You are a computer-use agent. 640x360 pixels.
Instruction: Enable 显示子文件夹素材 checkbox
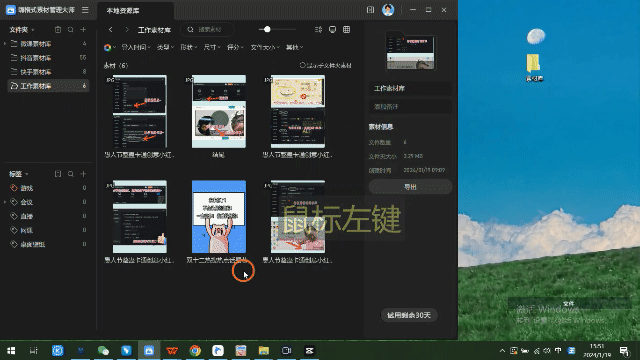[302, 65]
